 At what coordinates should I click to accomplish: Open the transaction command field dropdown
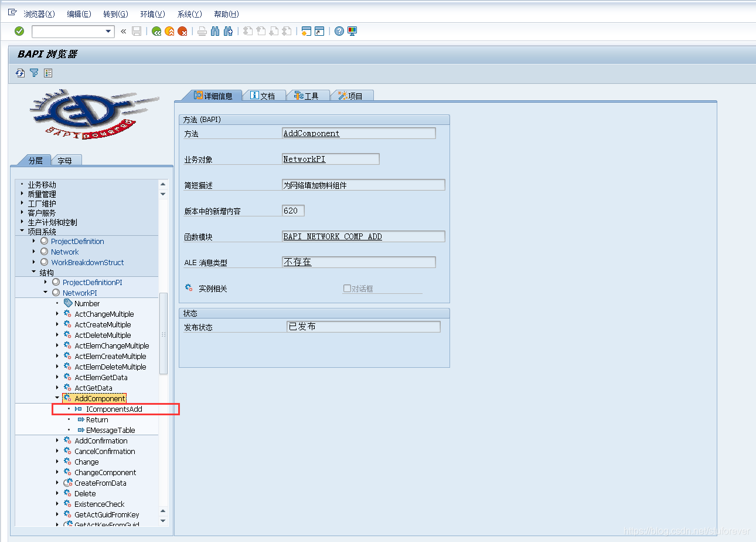(x=108, y=32)
